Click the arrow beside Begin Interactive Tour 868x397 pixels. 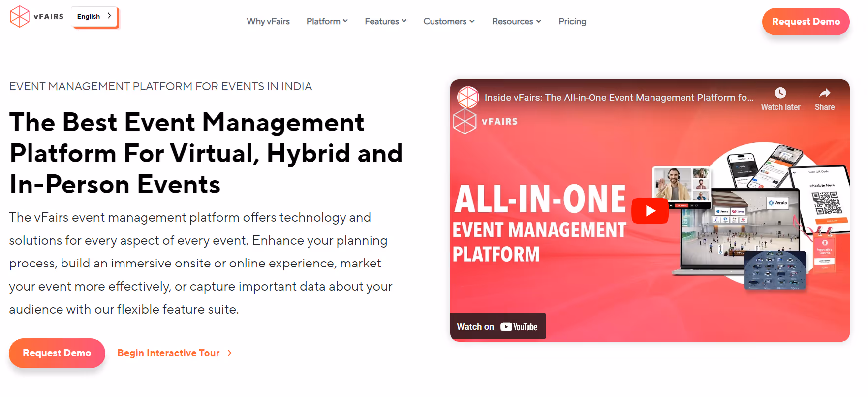tap(229, 353)
